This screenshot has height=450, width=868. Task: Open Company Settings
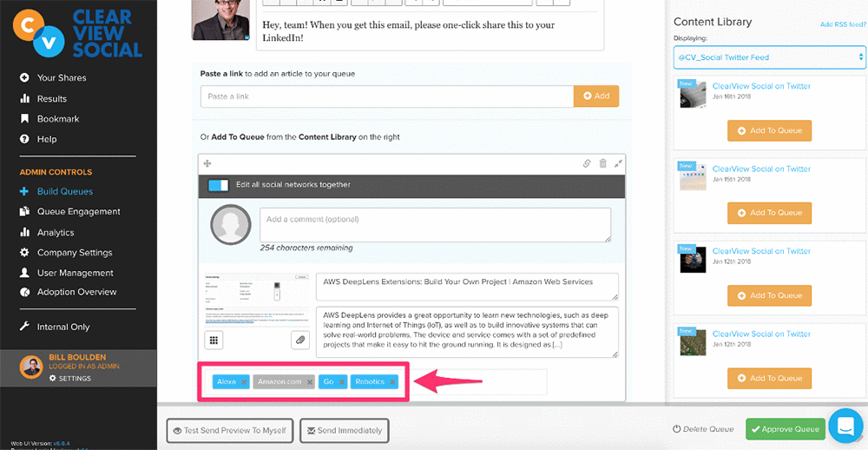coord(75,253)
